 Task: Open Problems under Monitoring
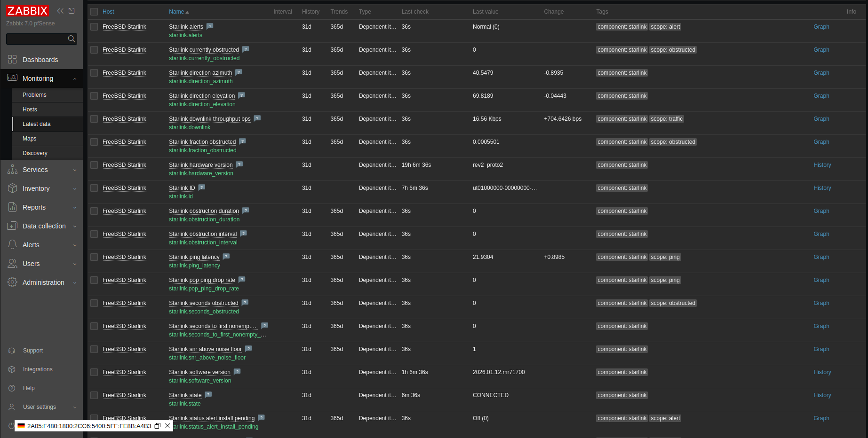coord(34,95)
